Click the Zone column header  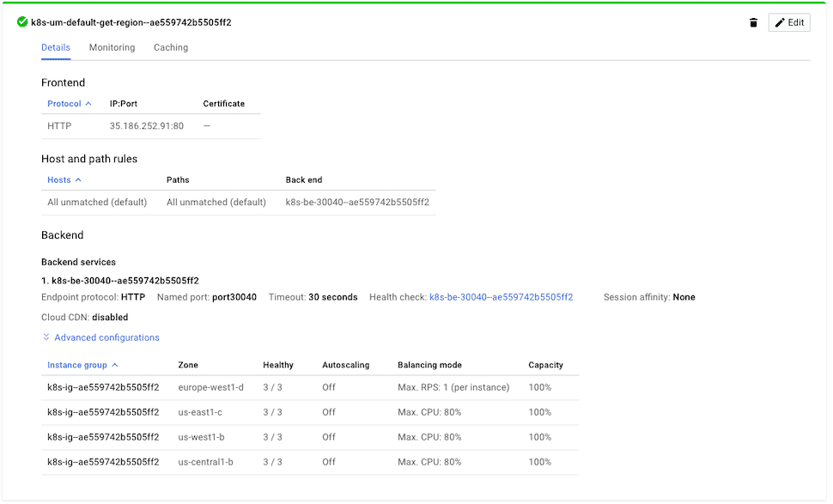point(188,365)
